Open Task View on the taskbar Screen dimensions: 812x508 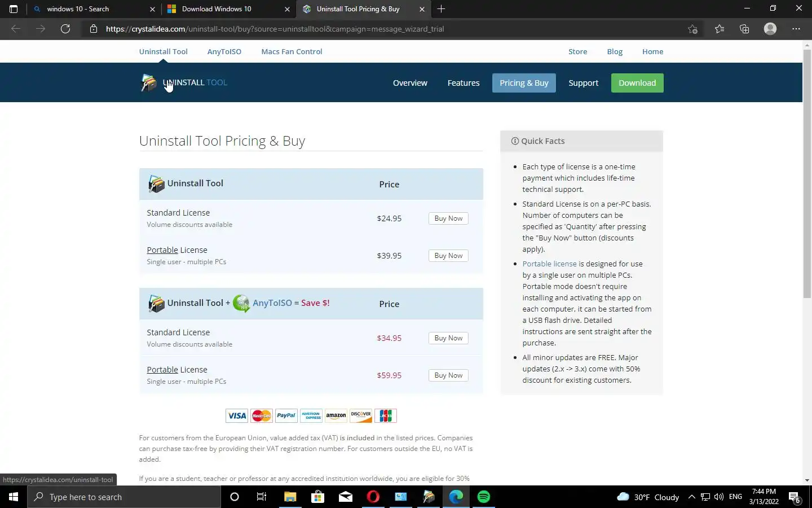coord(262,497)
